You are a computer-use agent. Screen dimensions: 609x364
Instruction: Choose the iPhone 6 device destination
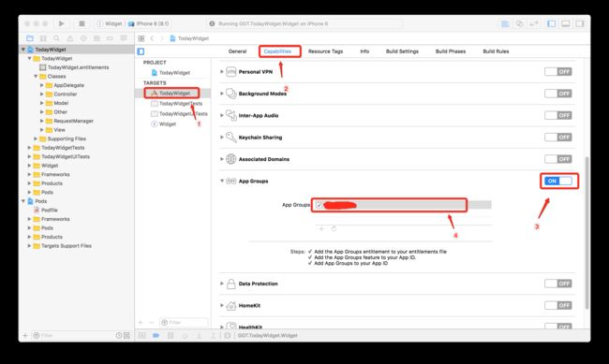click(149, 23)
